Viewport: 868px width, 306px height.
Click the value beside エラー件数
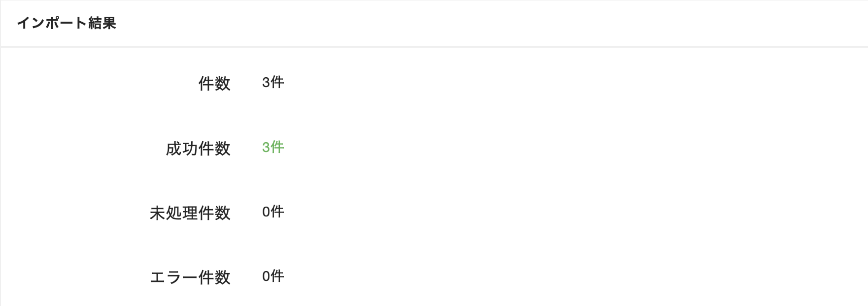click(273, 276)
